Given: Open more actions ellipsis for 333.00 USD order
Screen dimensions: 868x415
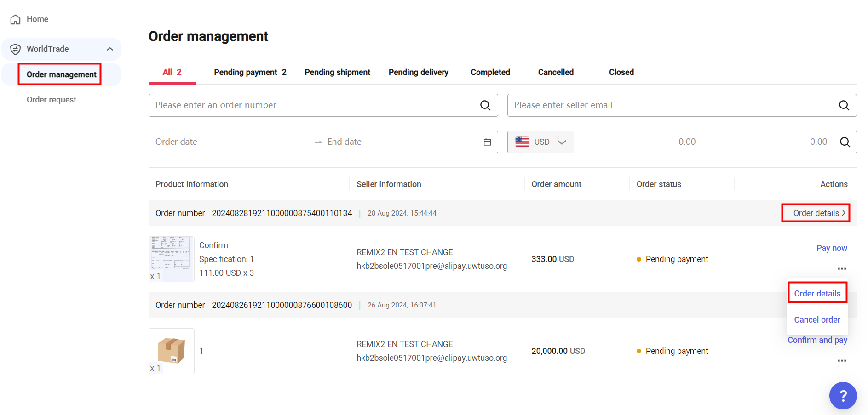Looking at the screenshot, I should (x=842, y=269).
